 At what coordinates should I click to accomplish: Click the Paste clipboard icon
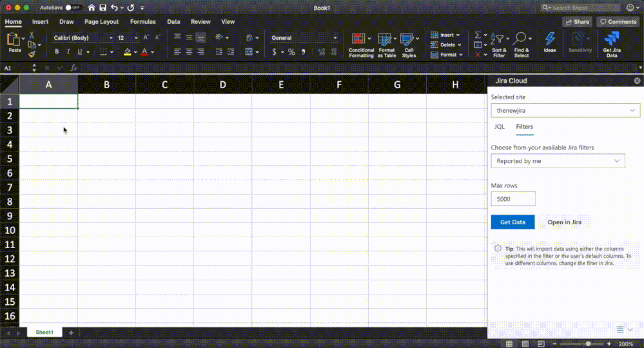(x=14, y=40)
